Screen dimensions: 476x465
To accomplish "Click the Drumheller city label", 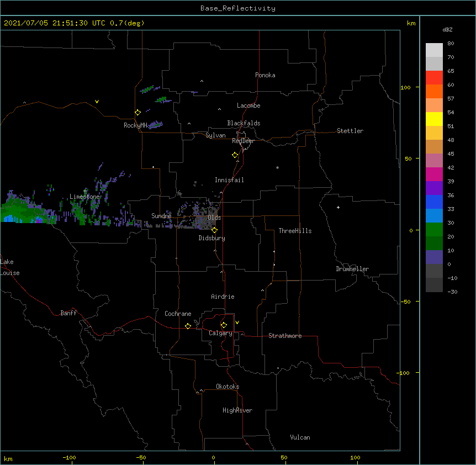I will pos(352,269).
